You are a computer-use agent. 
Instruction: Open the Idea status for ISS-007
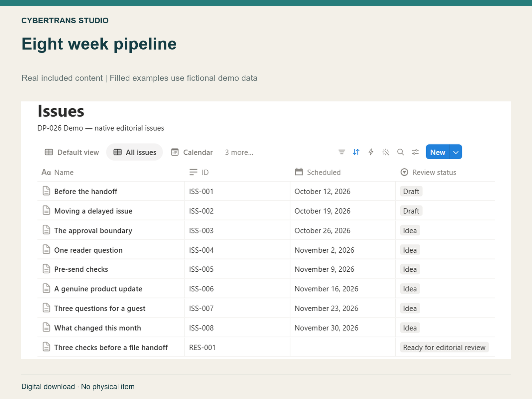coord(410,308)
